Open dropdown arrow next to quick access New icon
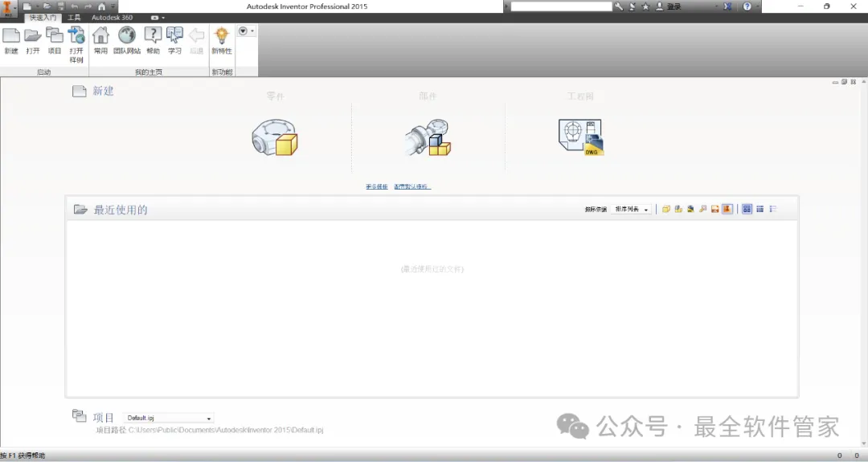The image size is (868, 462). pyautogui.click(x=37, y=6)
